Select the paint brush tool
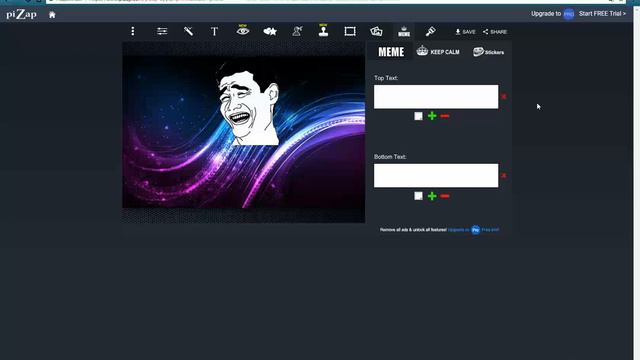This screenshot has width=640, height=360. [430, 31]
